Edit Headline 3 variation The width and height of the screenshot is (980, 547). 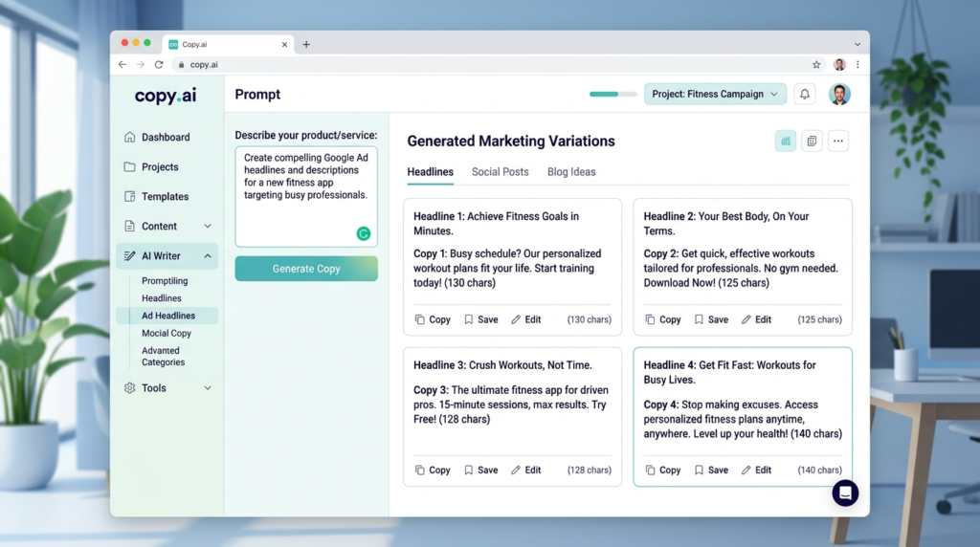point(525,470)
